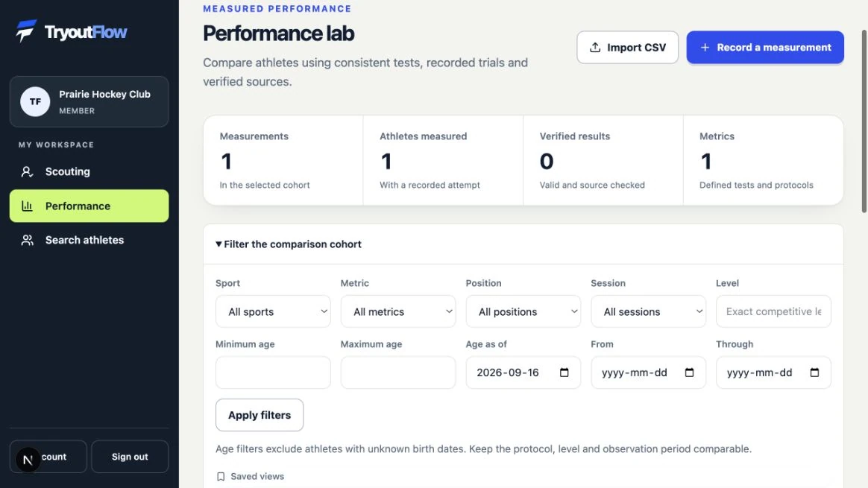Click the Apply filters button
The height and width of the screenshot is (488, 868).
(x=260, y=415)
